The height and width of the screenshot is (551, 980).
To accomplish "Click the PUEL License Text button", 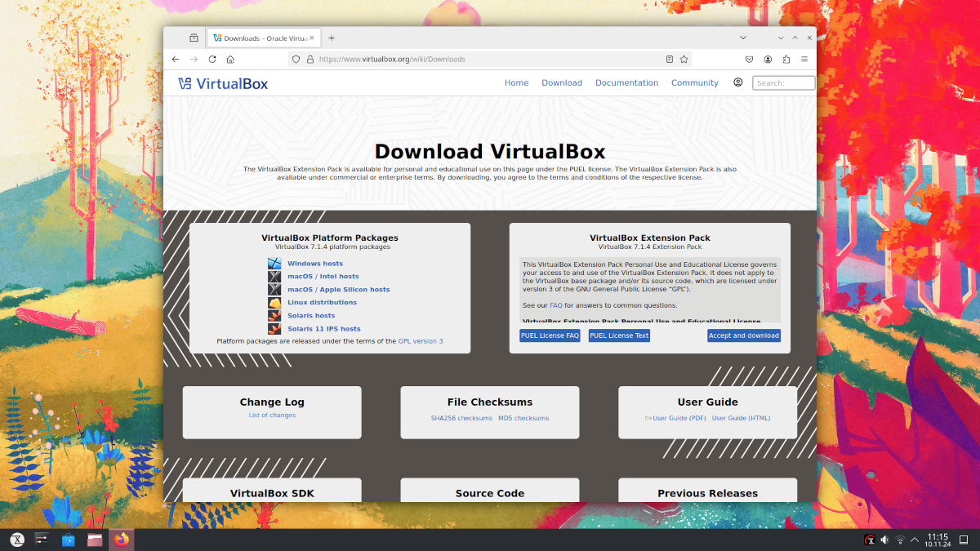I will pyautogui.click(x=619, y=335).
